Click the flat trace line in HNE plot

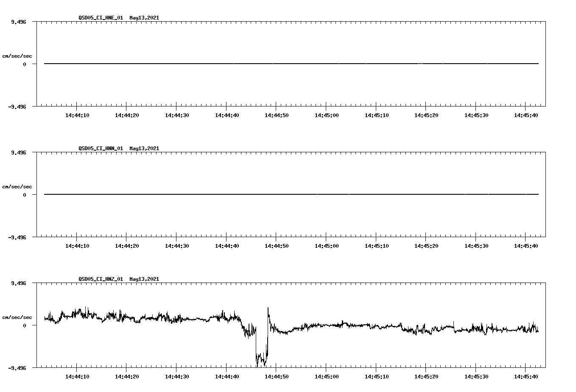[x=291, y=64]
